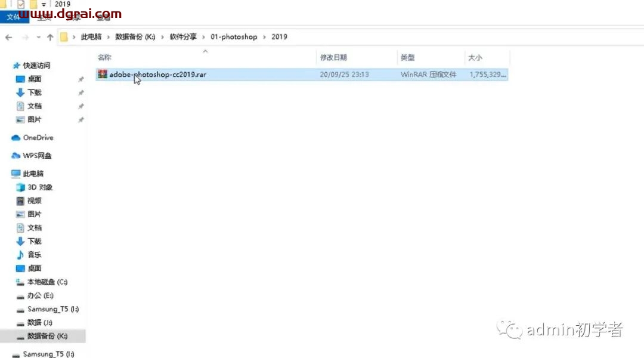Select 此电脑 in the navigation pane

(33, 174)
